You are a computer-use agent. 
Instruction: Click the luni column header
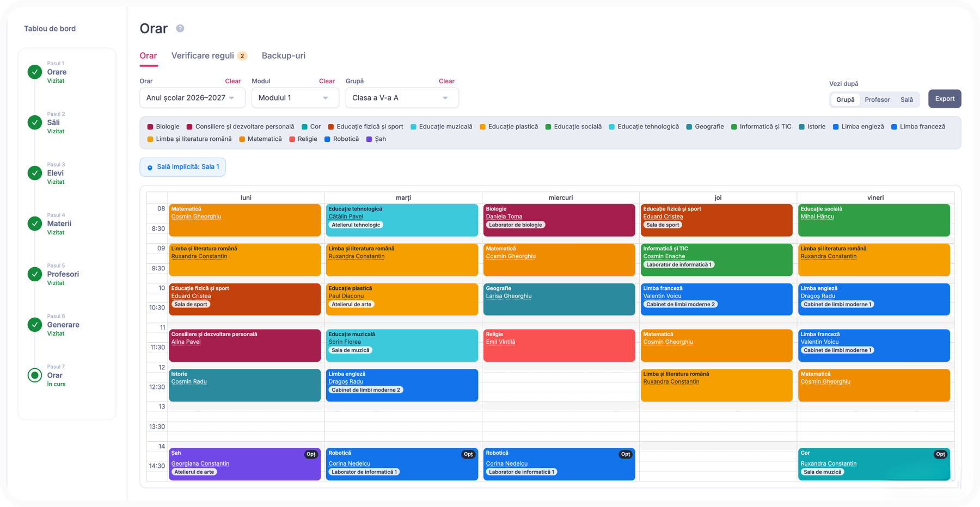click(246, 197)
